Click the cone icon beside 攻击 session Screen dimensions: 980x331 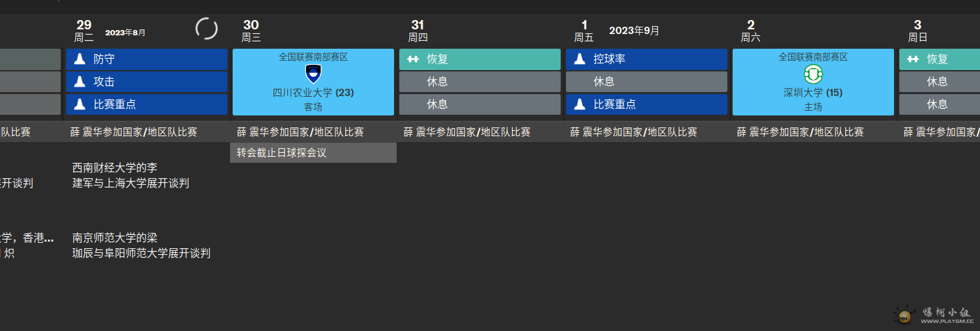tap(79, 82)
